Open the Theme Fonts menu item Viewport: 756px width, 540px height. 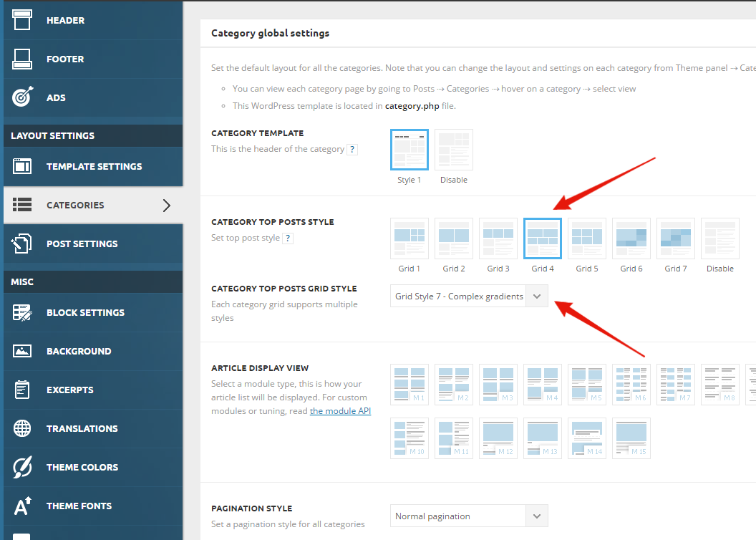93,506
